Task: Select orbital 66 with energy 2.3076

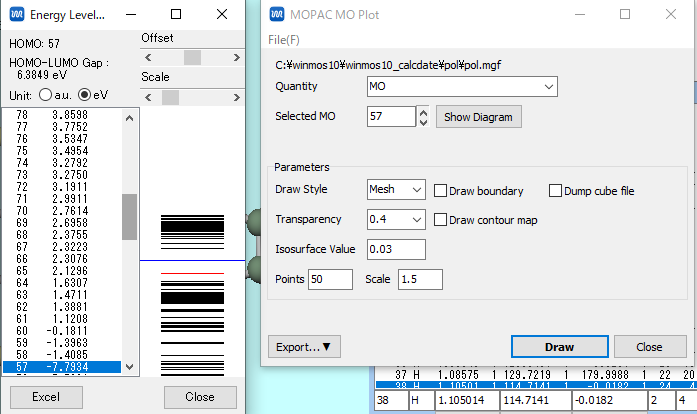Action: click(62, 259)
